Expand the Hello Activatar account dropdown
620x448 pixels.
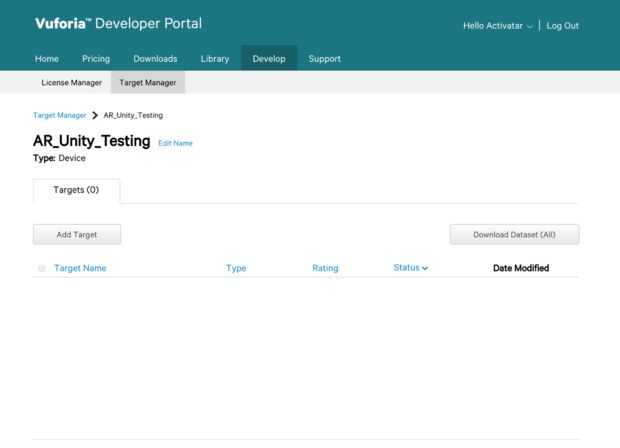coord(497,25)
